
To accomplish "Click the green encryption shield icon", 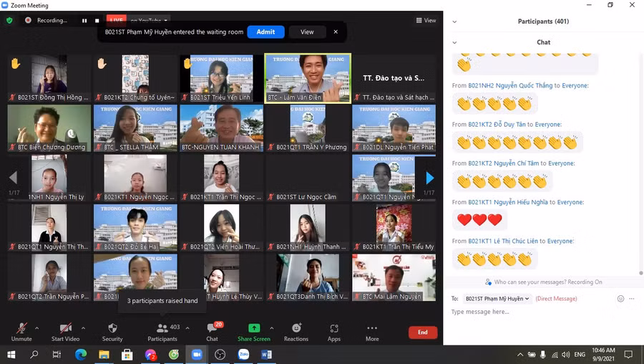I will [9, 20].
